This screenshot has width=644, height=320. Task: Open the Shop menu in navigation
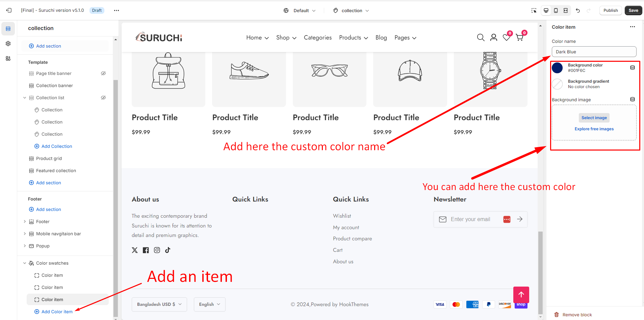[286, 38]
